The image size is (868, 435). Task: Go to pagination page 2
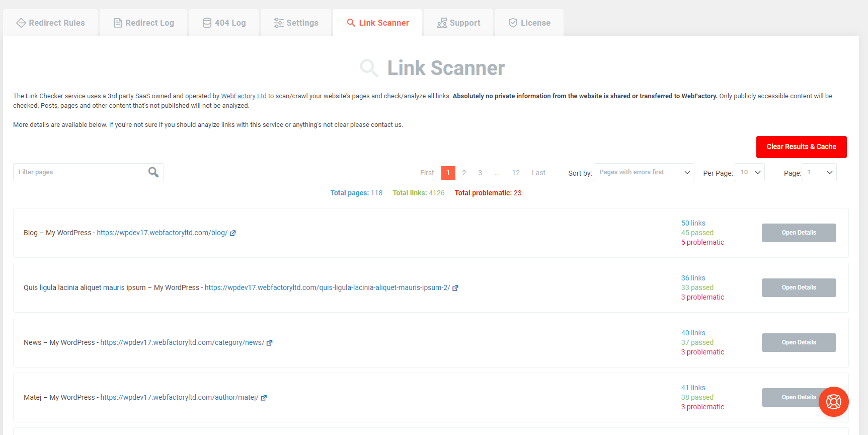(464, 173)
